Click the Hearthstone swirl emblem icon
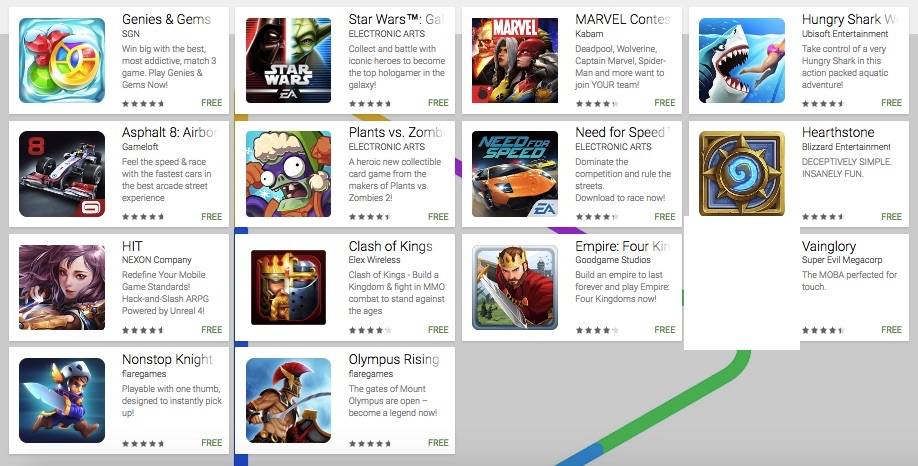Image resolution: width=918 pixels, height=466 pixels. 742,173
